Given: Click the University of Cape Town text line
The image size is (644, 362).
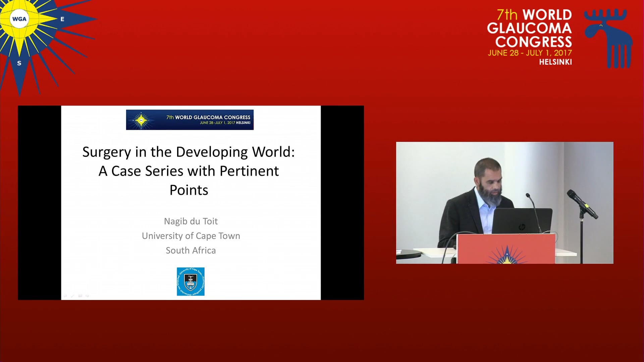Looking at the screenshot, I should [x=191, y=236].
